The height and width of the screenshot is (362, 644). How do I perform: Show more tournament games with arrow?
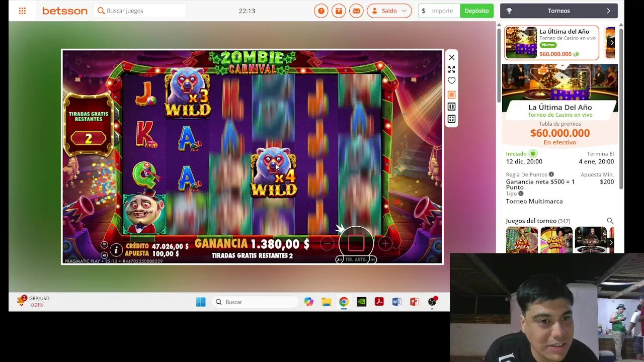tap(611, 243)
